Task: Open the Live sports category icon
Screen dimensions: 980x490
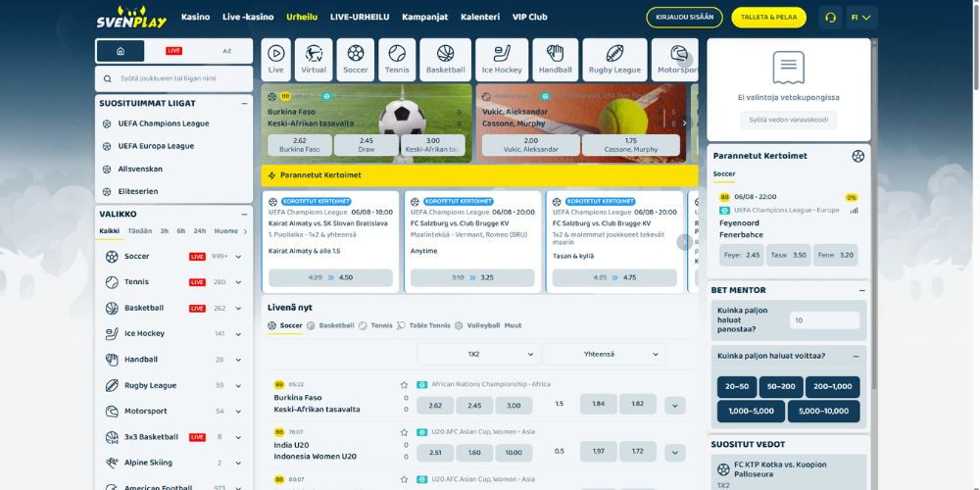Action: [275, 60]
